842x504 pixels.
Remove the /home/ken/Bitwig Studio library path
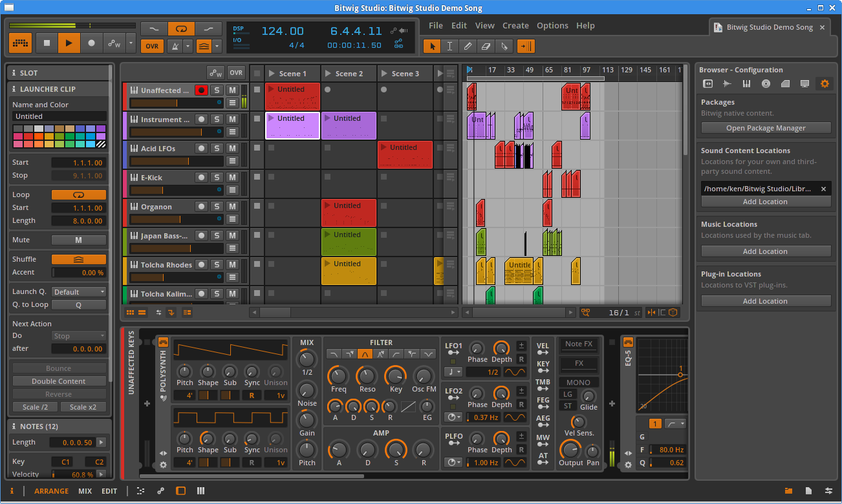click(823, 189)
